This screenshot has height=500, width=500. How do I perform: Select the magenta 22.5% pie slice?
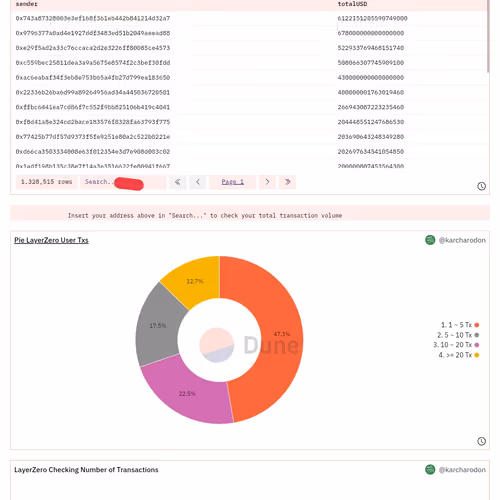point(187,394)
